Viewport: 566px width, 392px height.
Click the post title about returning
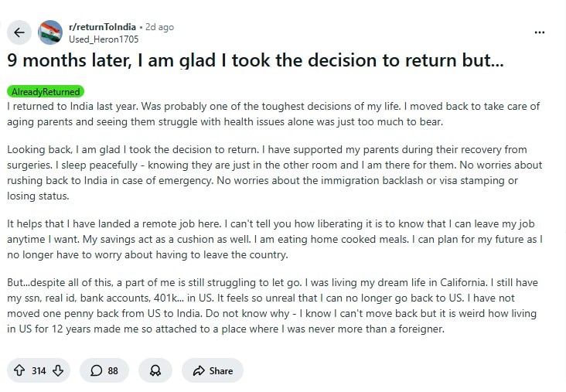pyautogui.click(x=255, y=62)
